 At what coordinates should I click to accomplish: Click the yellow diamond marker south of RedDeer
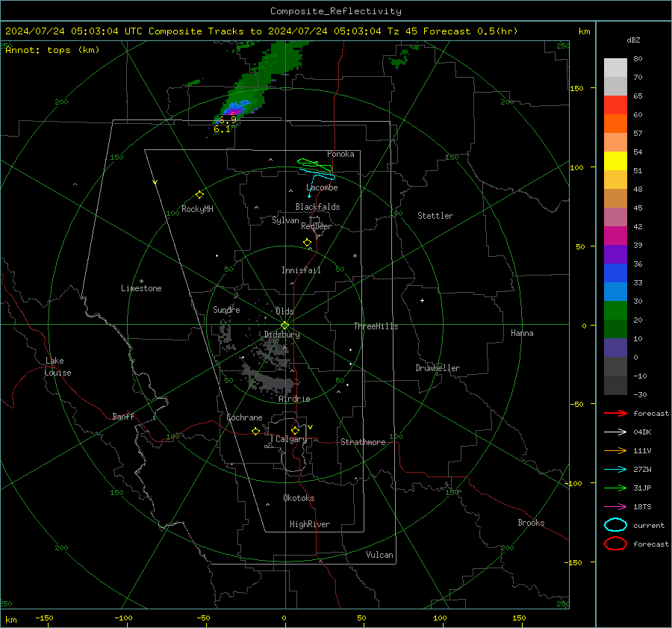pyautogui.click(x=307, y=243)
